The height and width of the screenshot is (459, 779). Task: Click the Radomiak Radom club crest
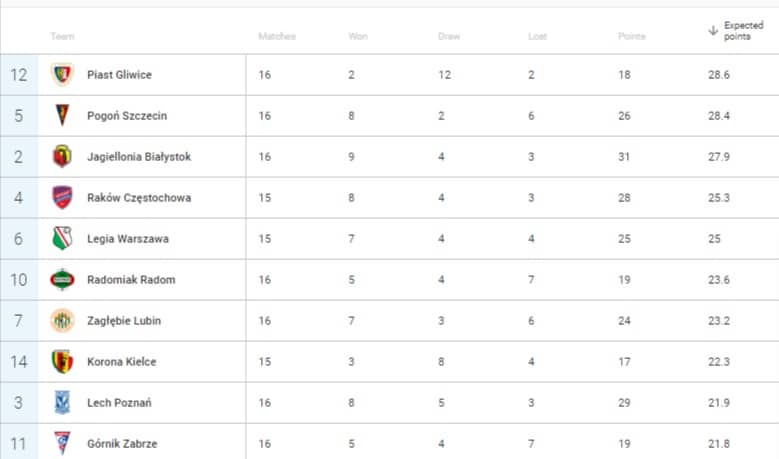click(x=62, y=279)
